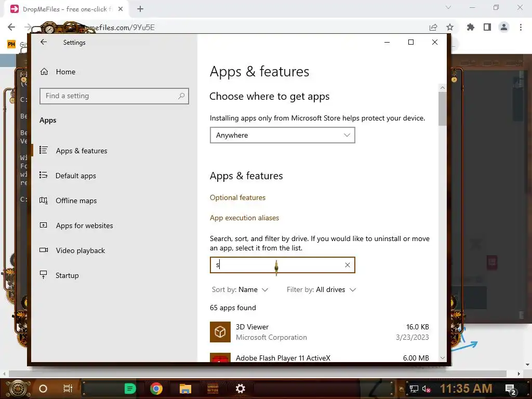Screen dimensions: 532x399
Task: Open Task View on taskbar
Action: pos(68,389)
